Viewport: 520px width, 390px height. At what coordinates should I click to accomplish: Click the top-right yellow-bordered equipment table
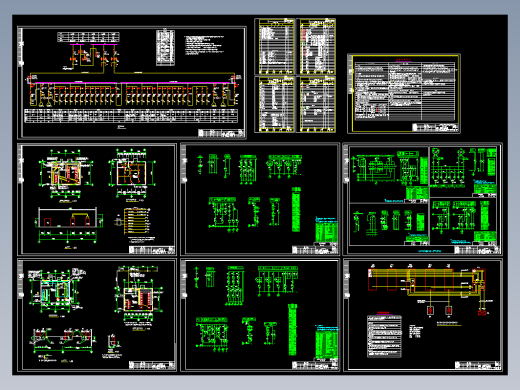click(x=316, y=46)
